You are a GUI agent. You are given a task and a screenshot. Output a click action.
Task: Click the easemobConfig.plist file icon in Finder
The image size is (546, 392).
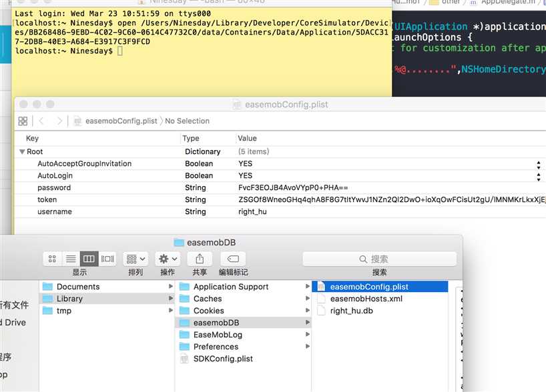[322, 287]
